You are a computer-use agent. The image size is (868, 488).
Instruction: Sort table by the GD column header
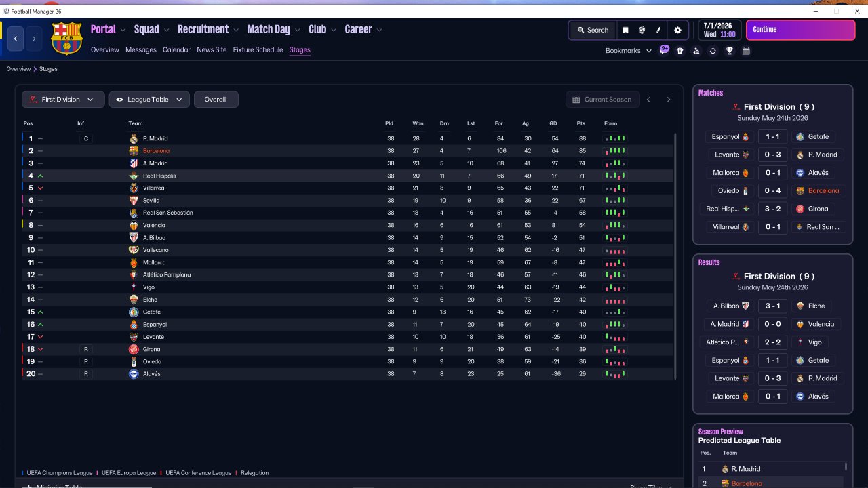[554, 123]
